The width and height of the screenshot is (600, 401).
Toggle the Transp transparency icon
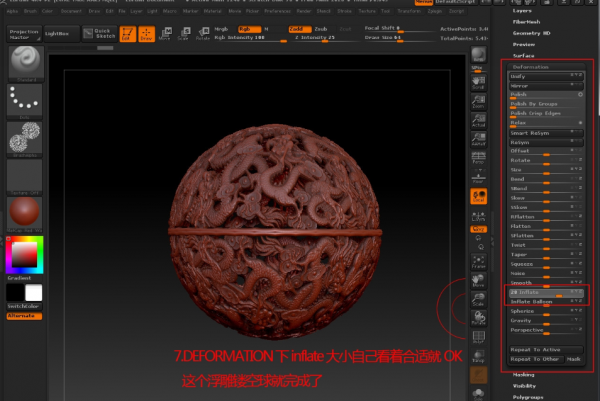(478, 356)
